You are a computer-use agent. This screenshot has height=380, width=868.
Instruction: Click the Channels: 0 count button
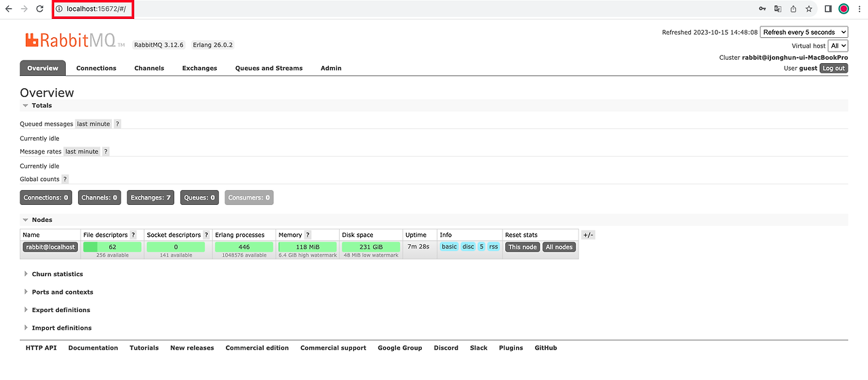(100, 197)
